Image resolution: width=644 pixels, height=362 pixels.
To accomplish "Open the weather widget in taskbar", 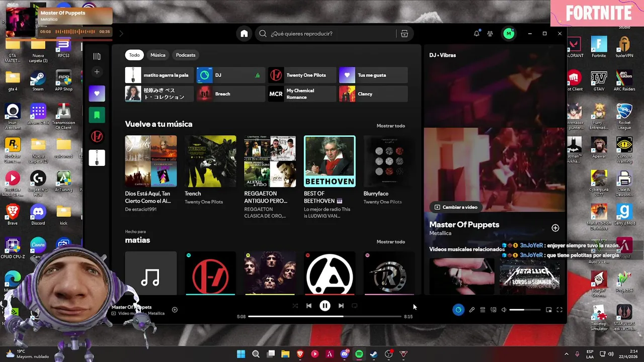I will 28,354.
